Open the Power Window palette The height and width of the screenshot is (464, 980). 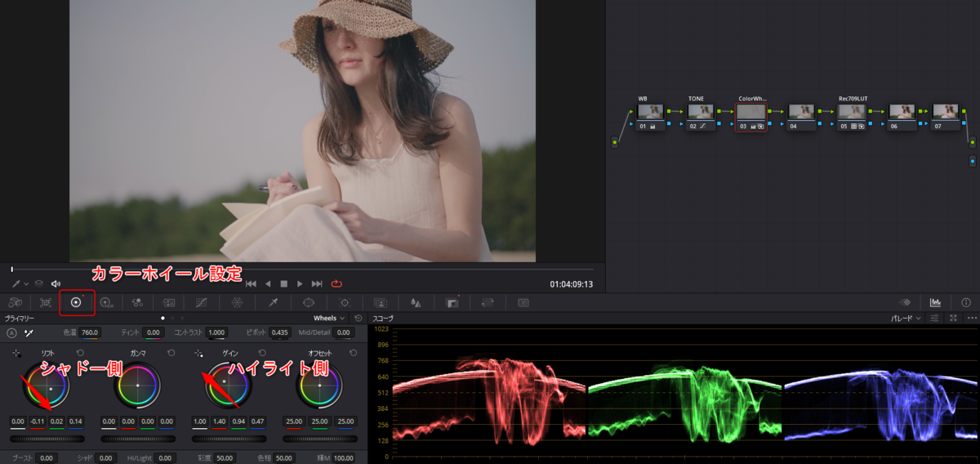coord(309,302)
